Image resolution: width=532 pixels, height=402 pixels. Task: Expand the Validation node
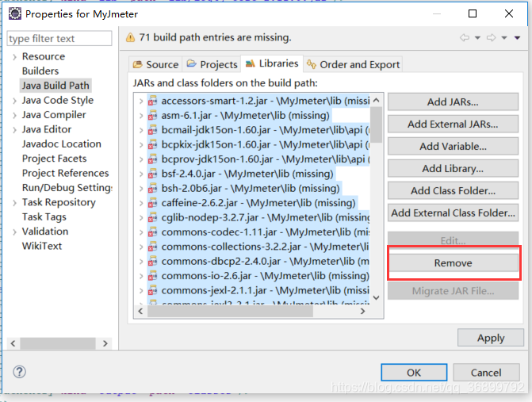coord(14,232)
